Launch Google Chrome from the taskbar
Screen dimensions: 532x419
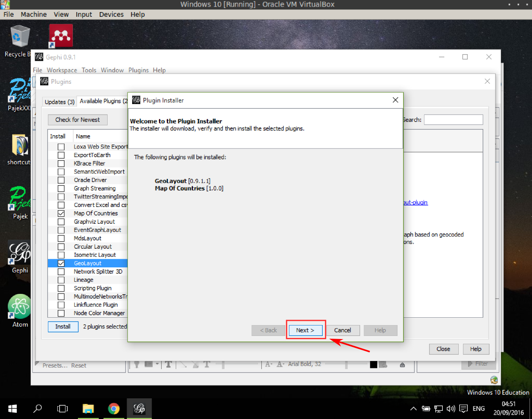[x=114, y=408]
